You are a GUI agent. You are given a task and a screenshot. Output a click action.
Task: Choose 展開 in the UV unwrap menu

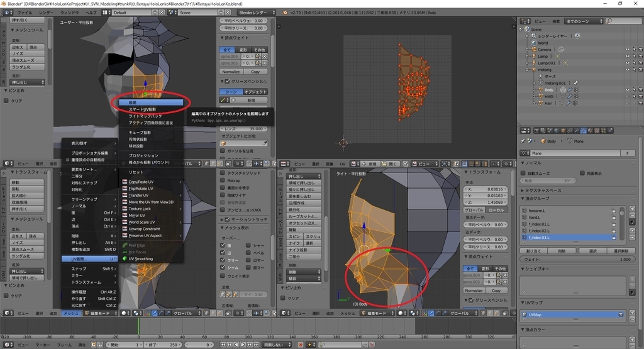click(151, 102)
